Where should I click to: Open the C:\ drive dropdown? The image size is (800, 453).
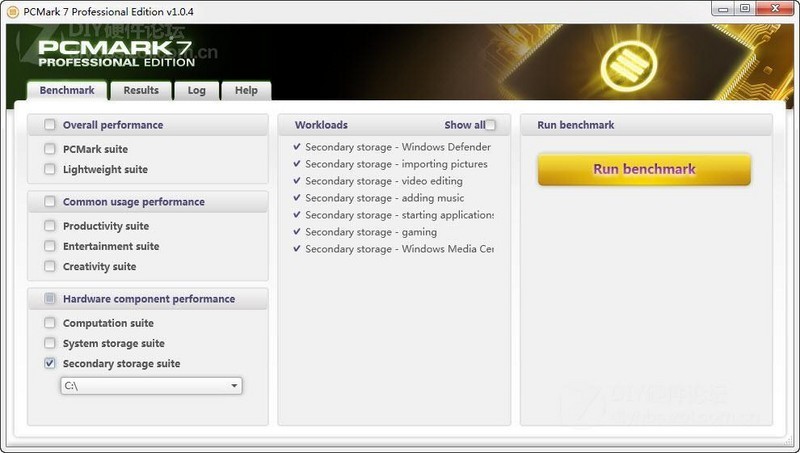click(151, 386)
